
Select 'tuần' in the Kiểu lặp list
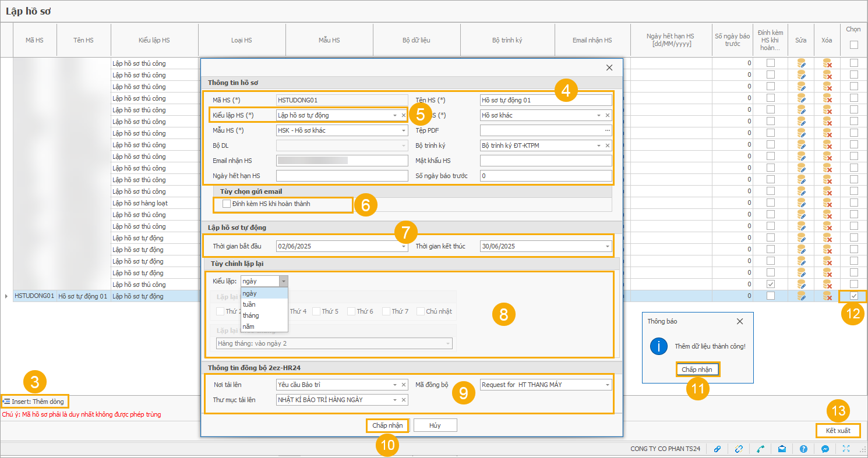click(x=264, y=304)
